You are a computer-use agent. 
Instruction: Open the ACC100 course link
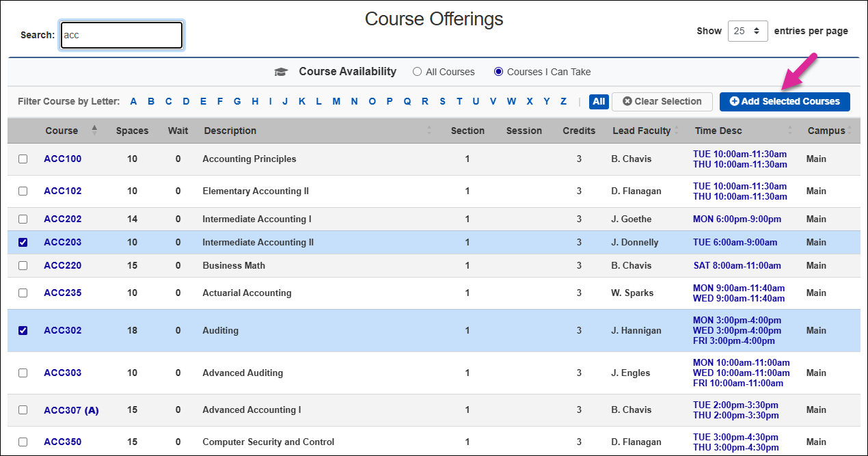pyautogui.click(x=63, y=159)
